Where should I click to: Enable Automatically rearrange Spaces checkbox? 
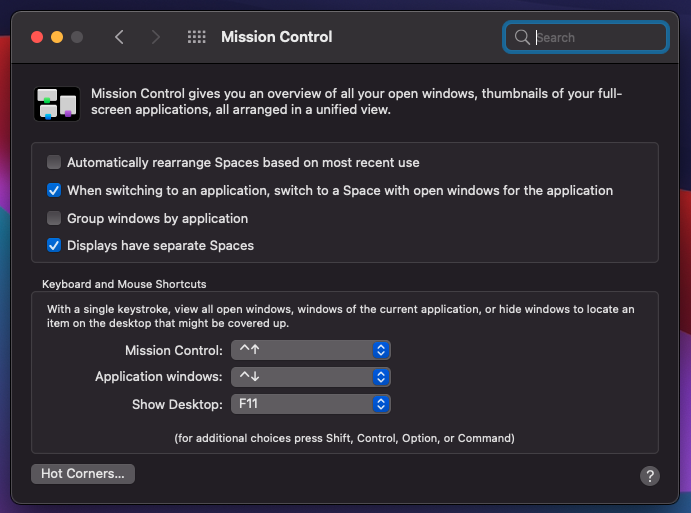click(x=54, y=162)
